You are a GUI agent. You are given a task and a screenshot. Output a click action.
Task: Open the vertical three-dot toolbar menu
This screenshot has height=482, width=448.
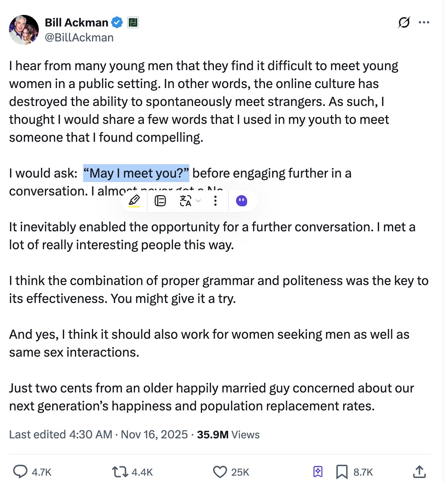click(x=215, y=201)
